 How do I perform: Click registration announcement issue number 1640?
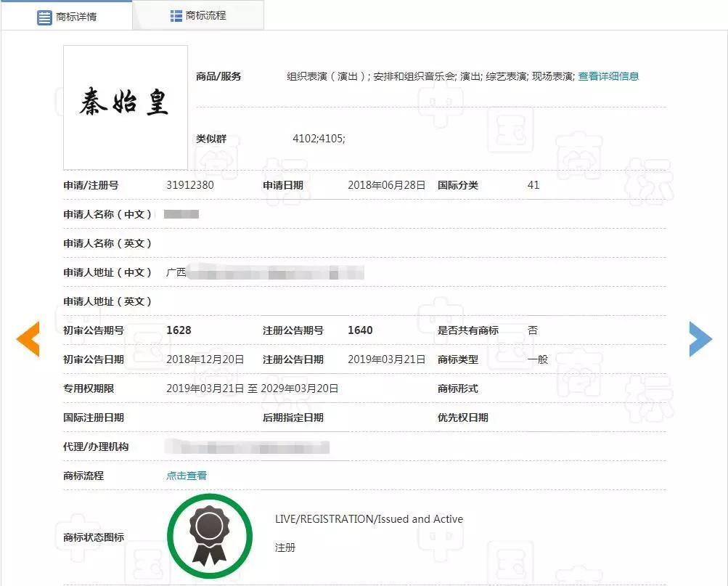click(360, 330)
